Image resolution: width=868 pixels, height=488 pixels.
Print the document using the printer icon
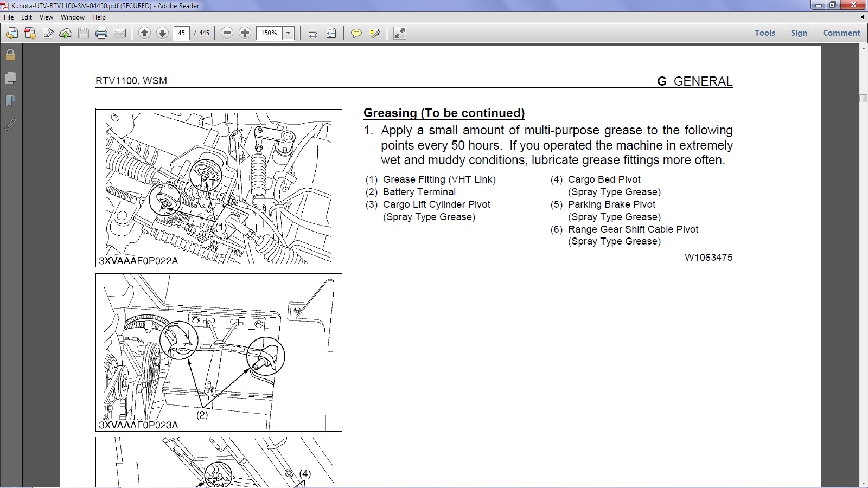click(x=101, y=34)
